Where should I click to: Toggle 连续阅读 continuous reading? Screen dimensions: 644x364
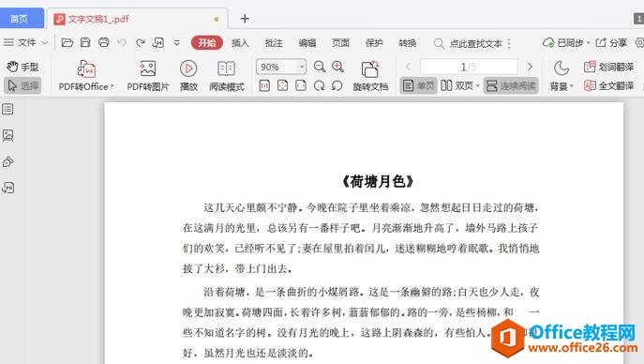[x=511, y=85]
